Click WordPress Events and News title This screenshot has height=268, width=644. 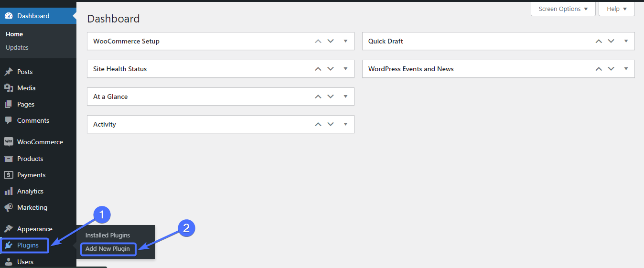pos(411,69)
